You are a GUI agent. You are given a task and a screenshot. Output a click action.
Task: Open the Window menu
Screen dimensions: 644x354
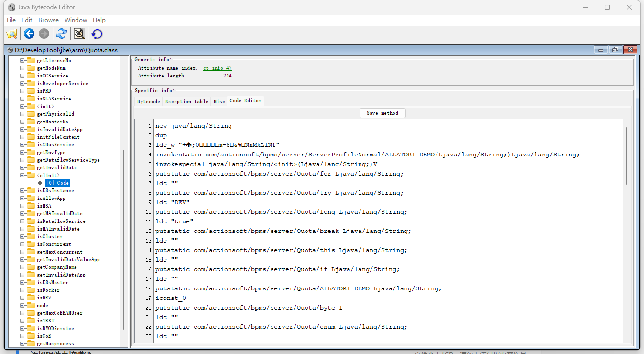click(76, 20)
